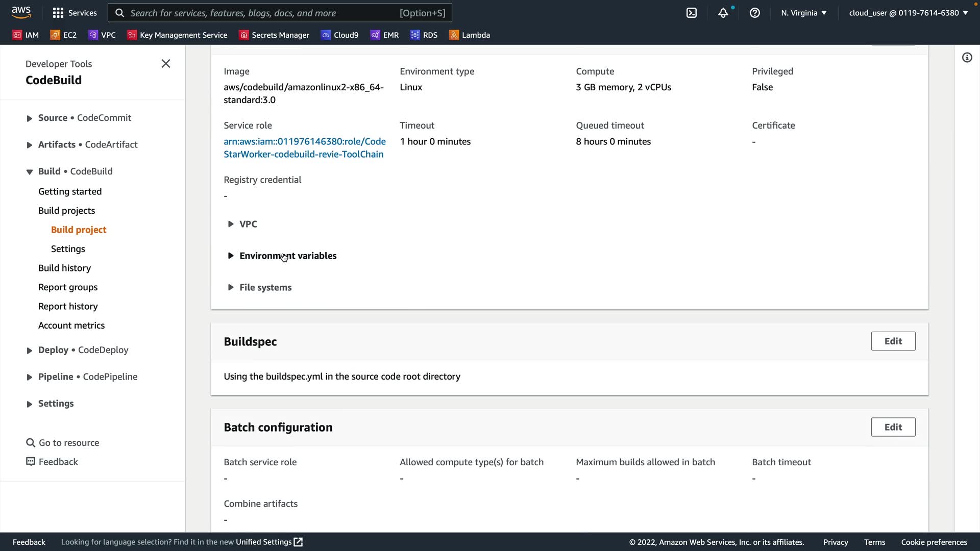
Task: Open the N. Virginia region dropdown
Action: tap(803, 13)
